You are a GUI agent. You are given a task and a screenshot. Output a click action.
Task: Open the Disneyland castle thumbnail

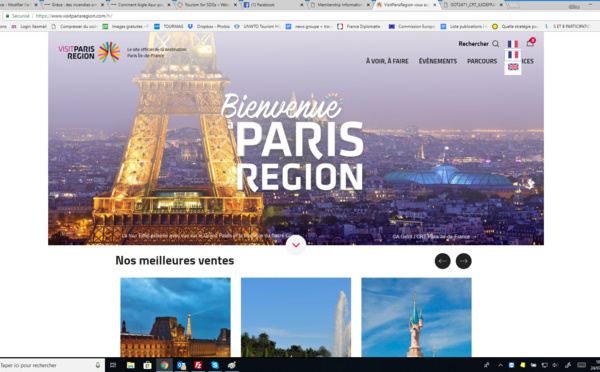pos(416,317)
